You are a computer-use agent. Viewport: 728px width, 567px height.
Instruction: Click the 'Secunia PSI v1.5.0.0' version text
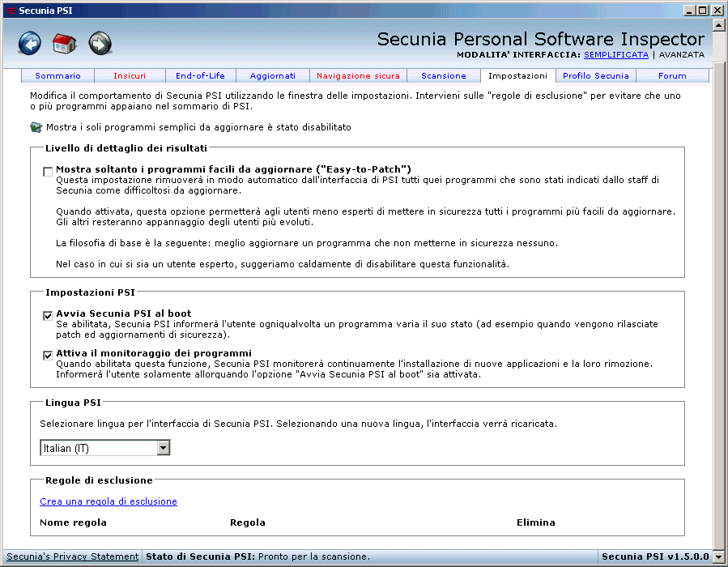pos(655,556)
